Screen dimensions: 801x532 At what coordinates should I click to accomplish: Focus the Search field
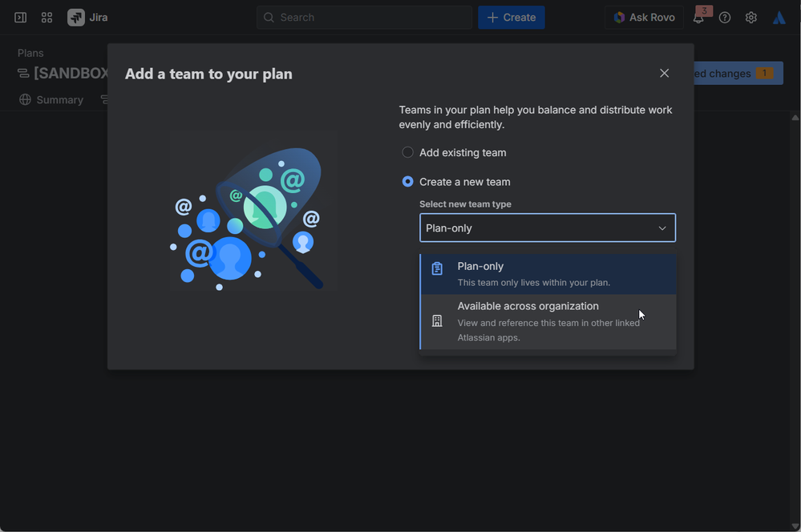[364, 18]
